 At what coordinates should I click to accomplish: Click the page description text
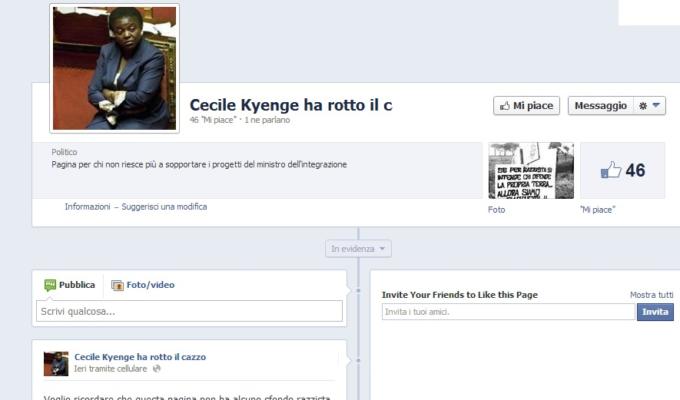(199, 164)
